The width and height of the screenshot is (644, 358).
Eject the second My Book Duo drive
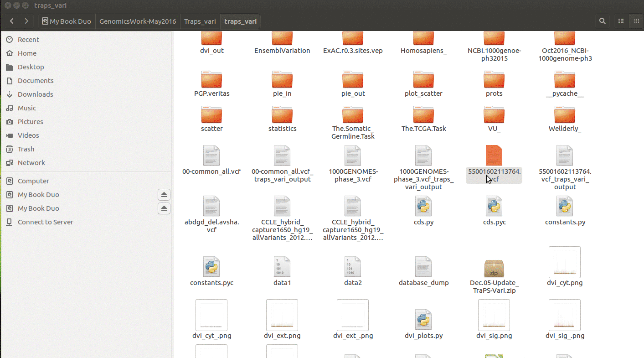tap(165, 208)
